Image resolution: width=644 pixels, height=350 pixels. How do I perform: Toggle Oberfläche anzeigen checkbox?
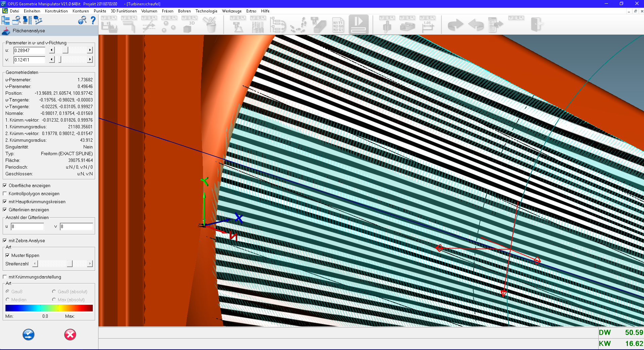[x=5, y=185]
